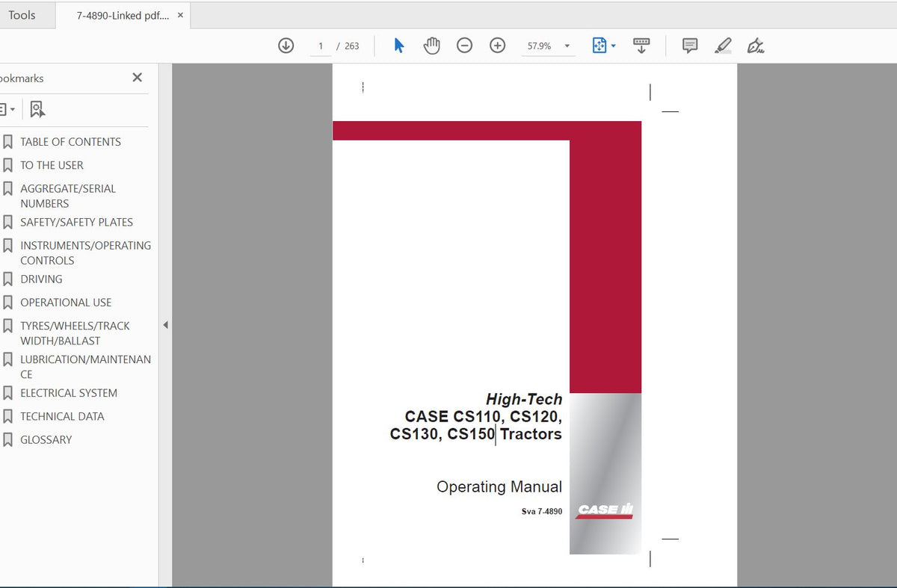This screenshot has width=897, height=588.
Task: Open ELECTRICAL SYSTEM bookmark
Action: pyautogui.click(x=69, y=393)
